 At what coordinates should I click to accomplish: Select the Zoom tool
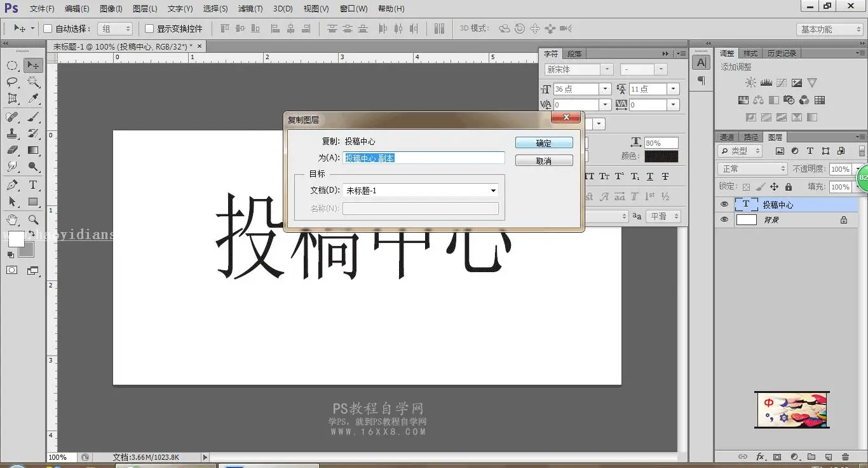(x=33, y=220)
